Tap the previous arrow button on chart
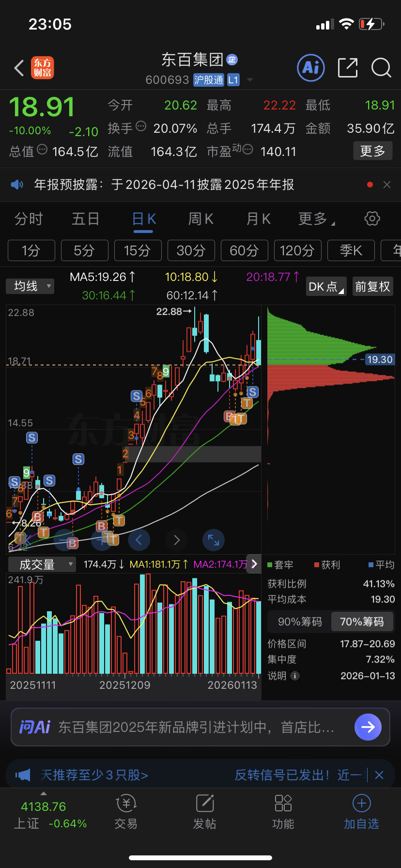 [x=139, y=540]
